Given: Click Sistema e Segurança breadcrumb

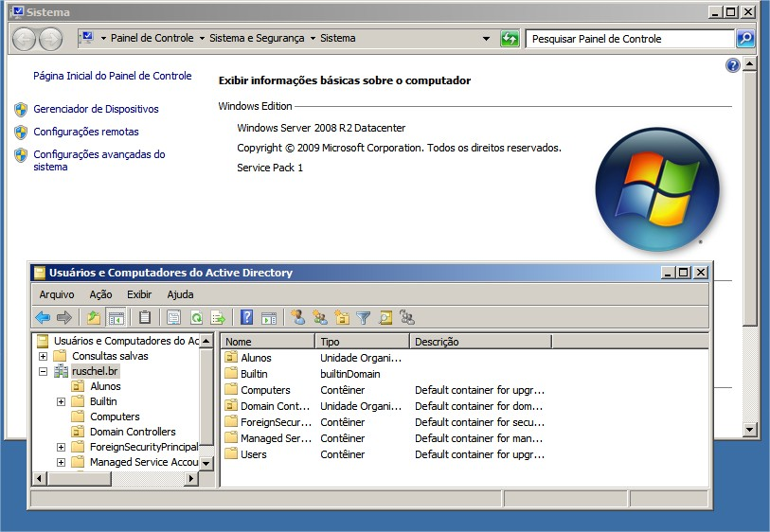Looking at the screenshot, I should [257, 38].
